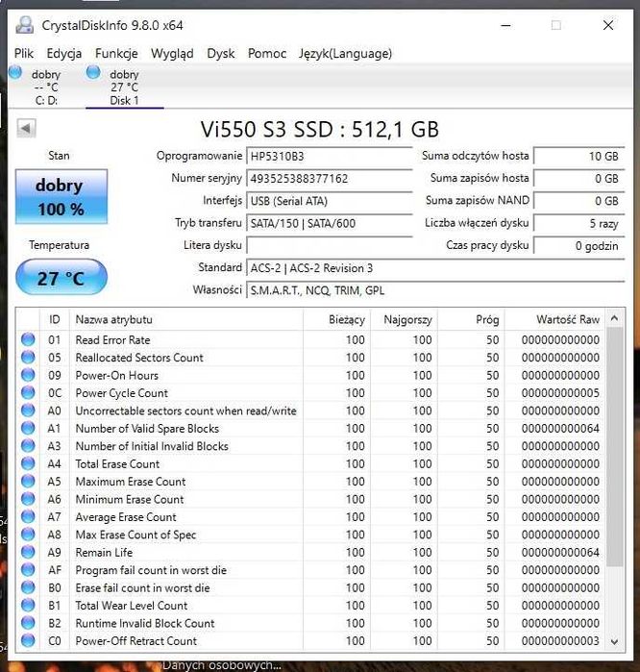Click the status icon of Total Wear Level Count
This screenshot has width=640, height=672.
tap(28, 605)
